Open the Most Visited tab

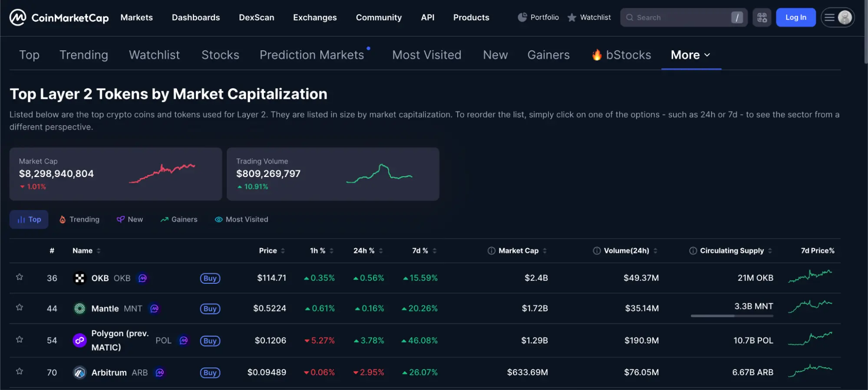[x=427, y=55]
